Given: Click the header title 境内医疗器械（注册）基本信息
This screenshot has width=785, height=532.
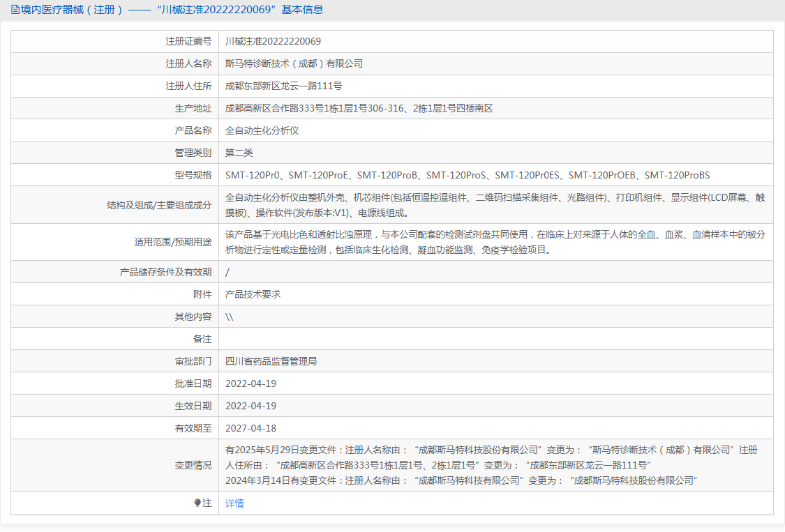Looking at the screenshot, I should tap(172, 10).
